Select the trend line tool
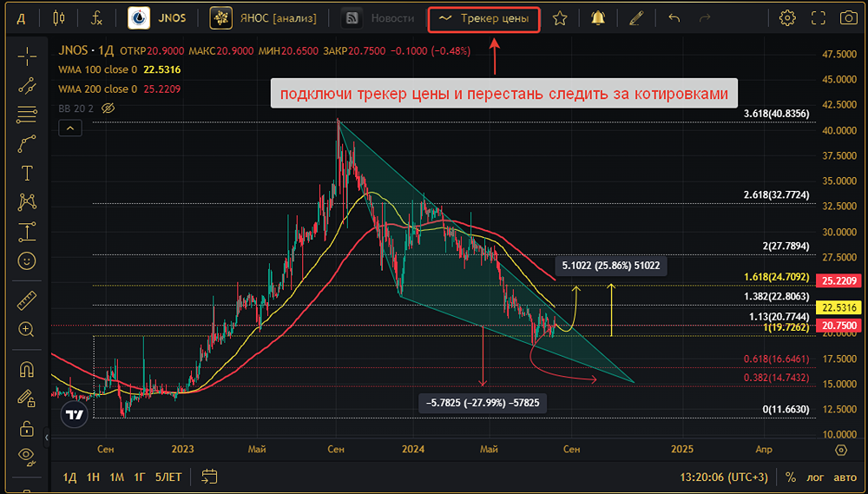The height and width of the screenshot is (494, 868). (27, 85)
